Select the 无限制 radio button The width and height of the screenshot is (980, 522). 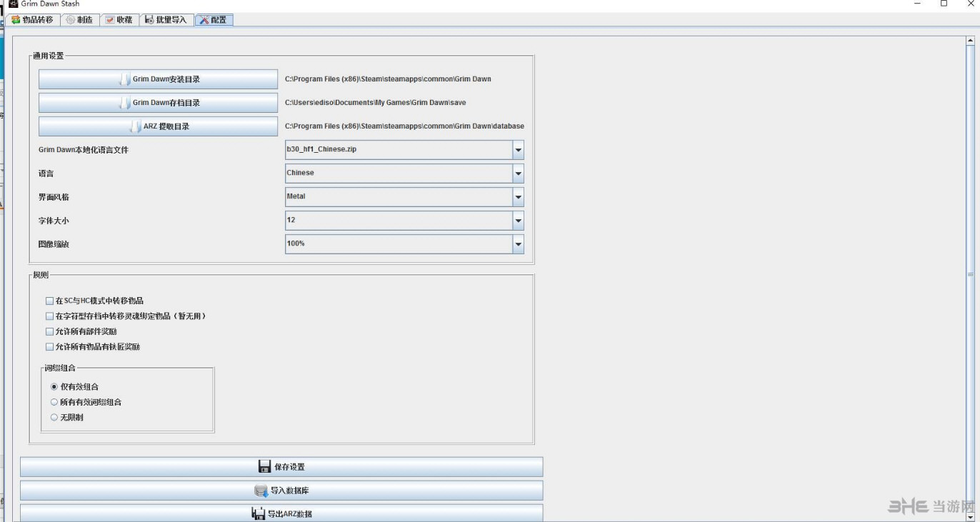54,418
